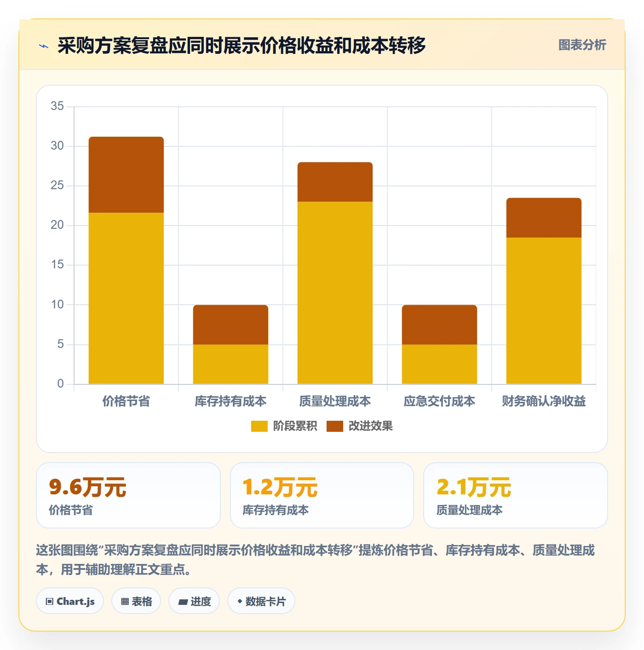This screenshot has width=644, height=650.
Task: Click the 改进效果 legend text
Action: (371, 426)
